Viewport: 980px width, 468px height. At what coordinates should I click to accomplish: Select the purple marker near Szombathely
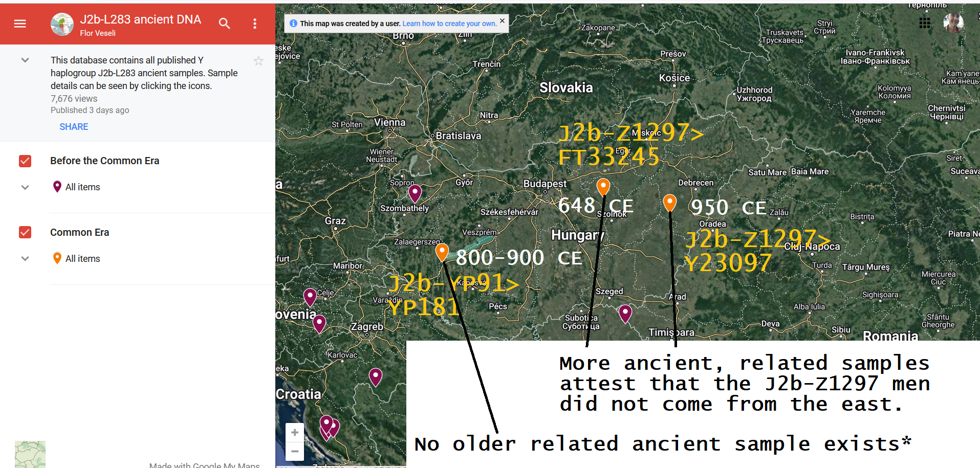click(x=415, y=193)
